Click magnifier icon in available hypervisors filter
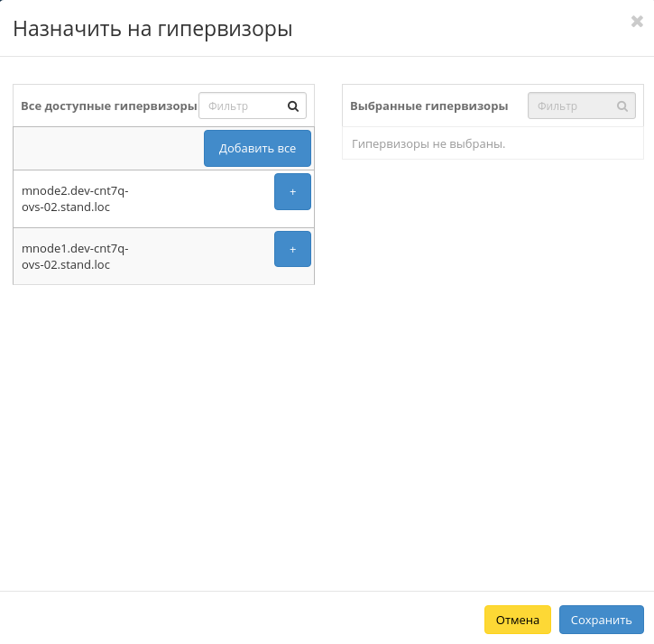654x644 pixels. tap(293, 106)
